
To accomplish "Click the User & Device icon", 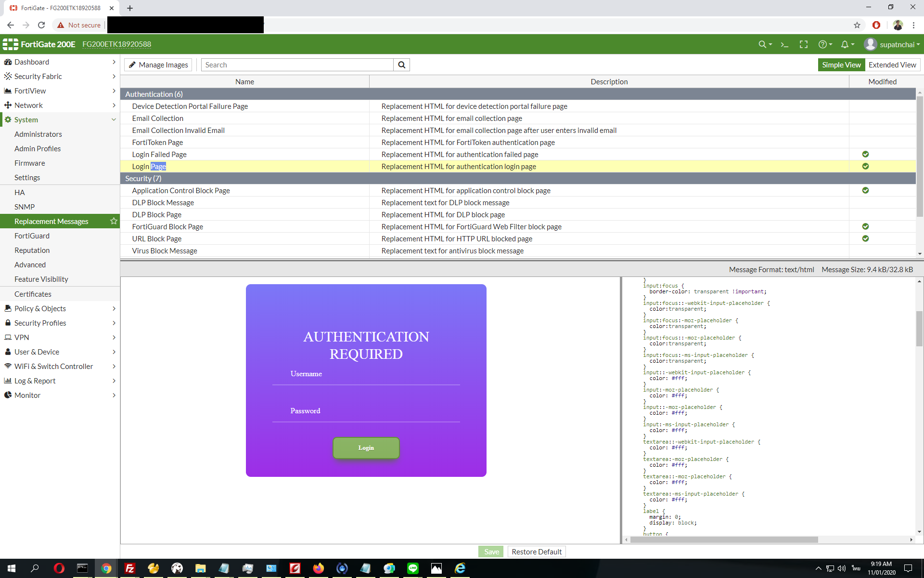I will 8,352.
